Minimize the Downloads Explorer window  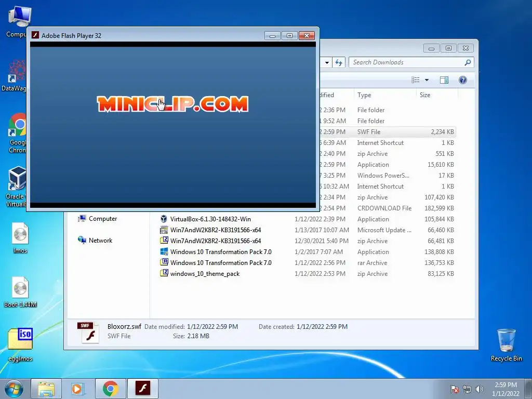point(432,48)
